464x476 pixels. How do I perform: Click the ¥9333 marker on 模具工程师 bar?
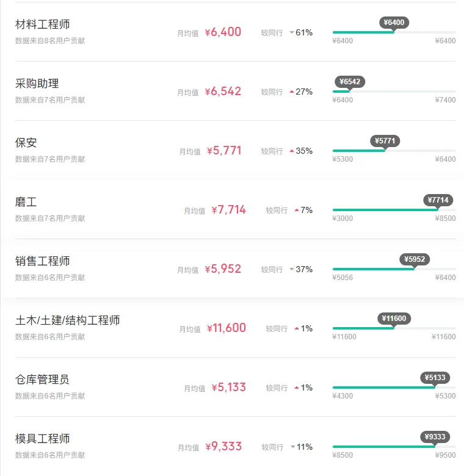435,437
